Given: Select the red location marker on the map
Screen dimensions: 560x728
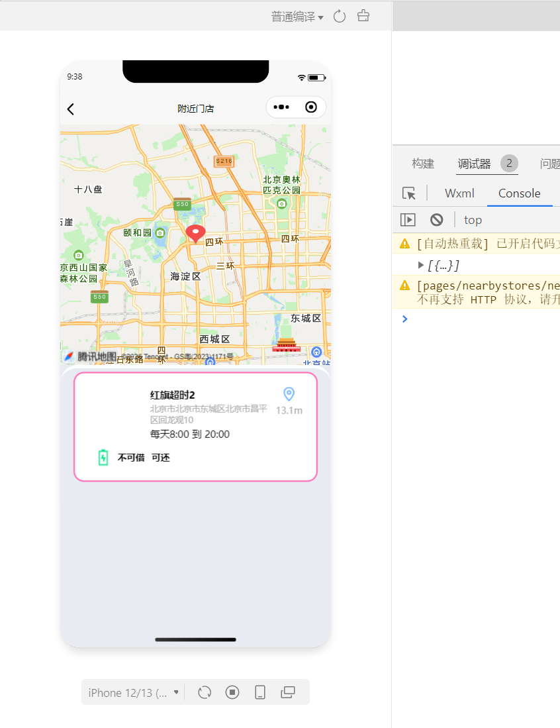Looking at the screenshot, I should coord(196,234).
